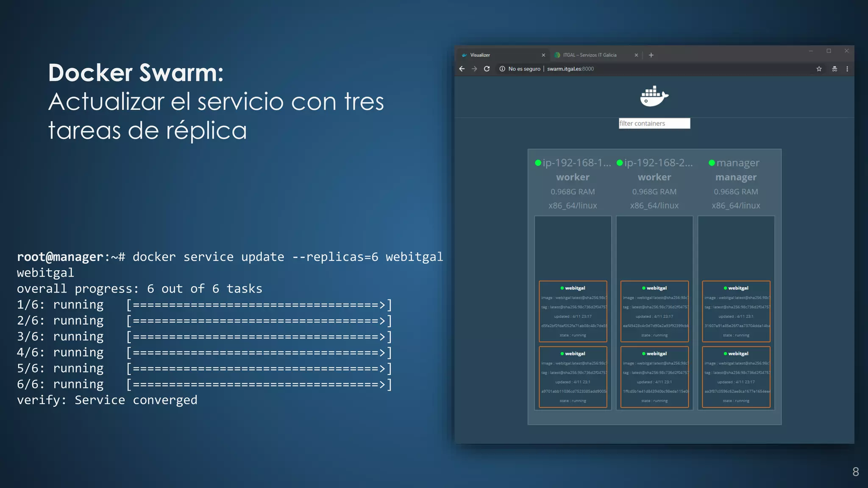Click 0.968G RAM under first worker
Image resolution: width=868 pixels, height=488 pixels.
point(573,191)
